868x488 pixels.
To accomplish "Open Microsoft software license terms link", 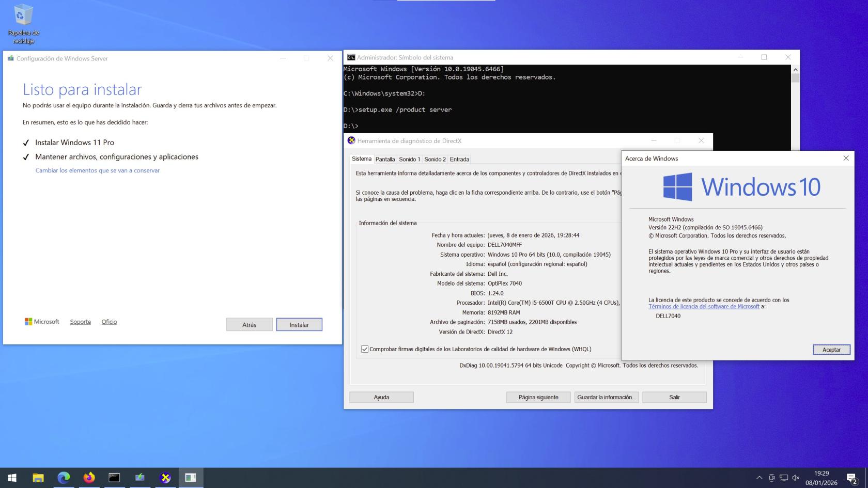I will [704, 307].
